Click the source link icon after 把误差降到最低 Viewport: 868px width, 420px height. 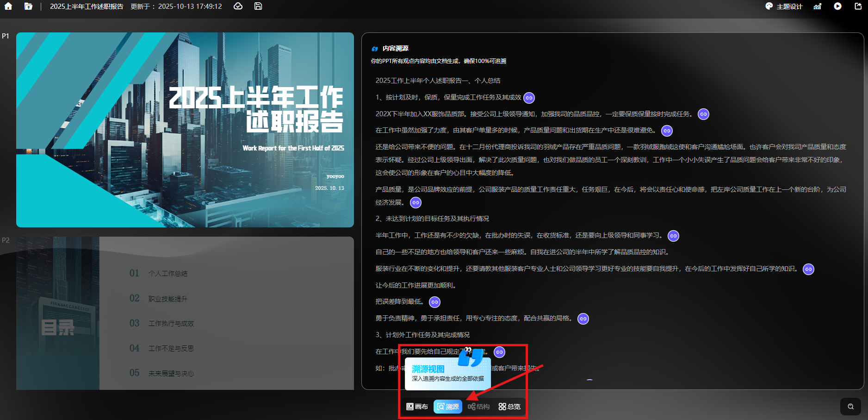click(x=434, y=302)
